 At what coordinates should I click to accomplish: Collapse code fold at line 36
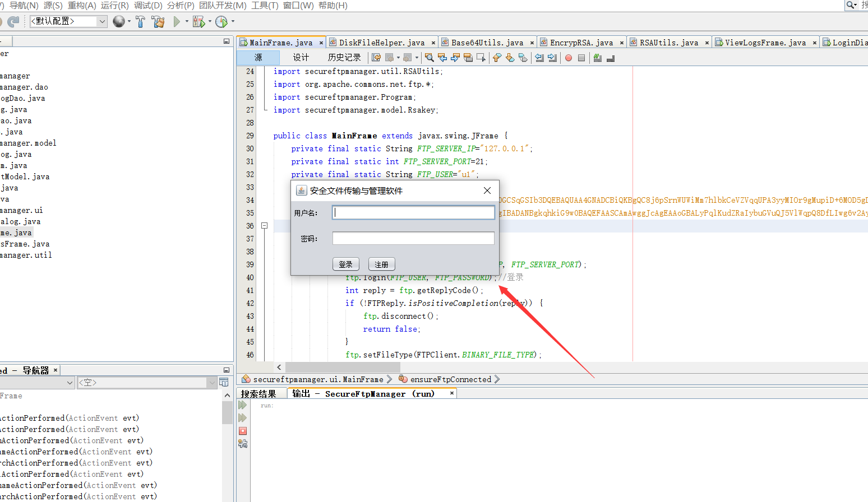(x=264, y=226)
